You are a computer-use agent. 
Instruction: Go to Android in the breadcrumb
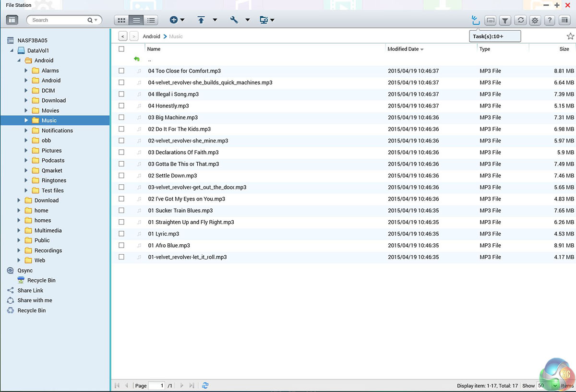tap(151, 36)
